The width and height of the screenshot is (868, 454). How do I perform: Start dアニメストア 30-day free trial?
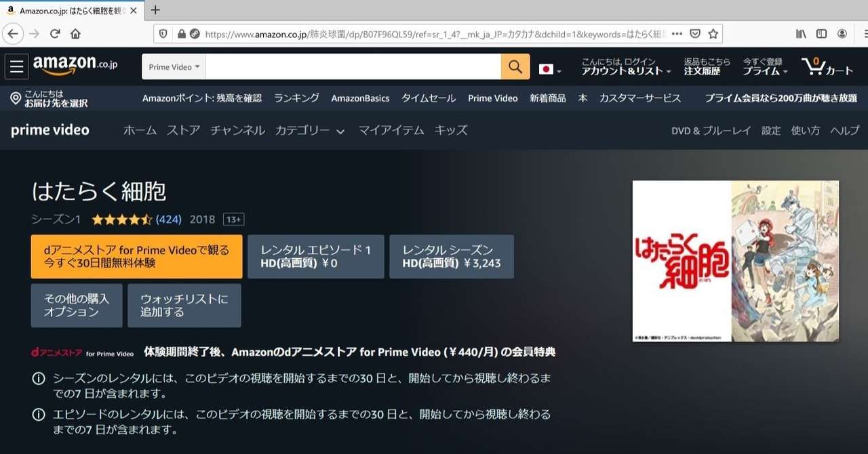136,256
